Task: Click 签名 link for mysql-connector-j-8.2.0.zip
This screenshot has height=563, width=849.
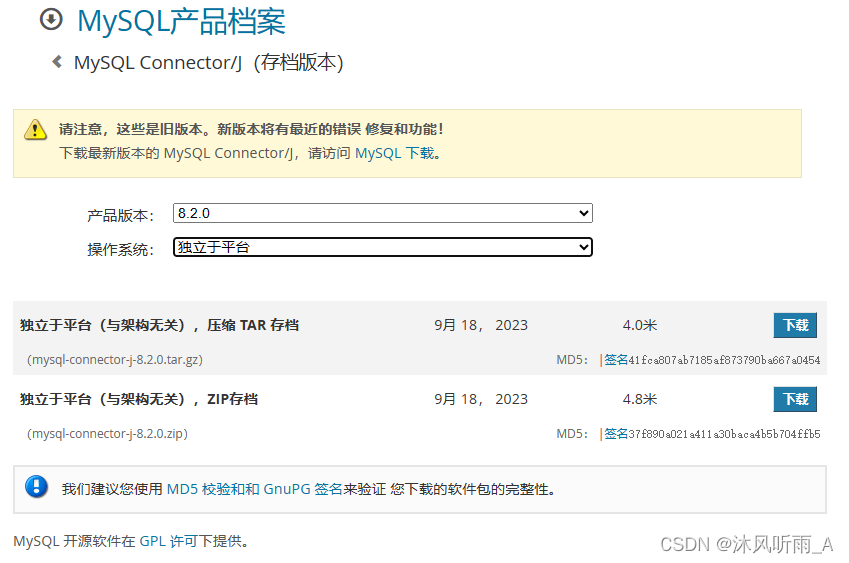Action: coord(616,434)
